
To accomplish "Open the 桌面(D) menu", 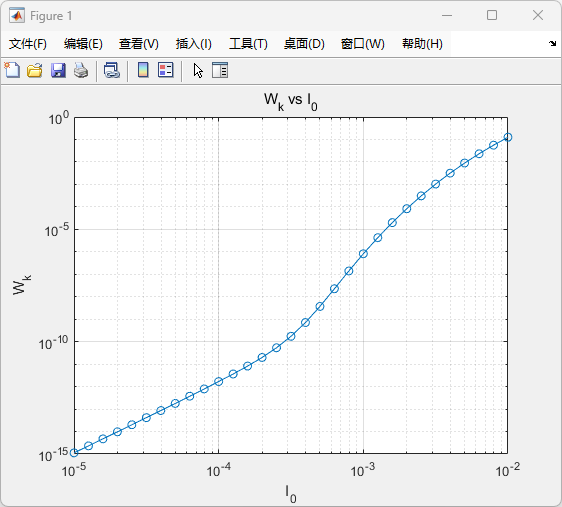I will 304,44.
